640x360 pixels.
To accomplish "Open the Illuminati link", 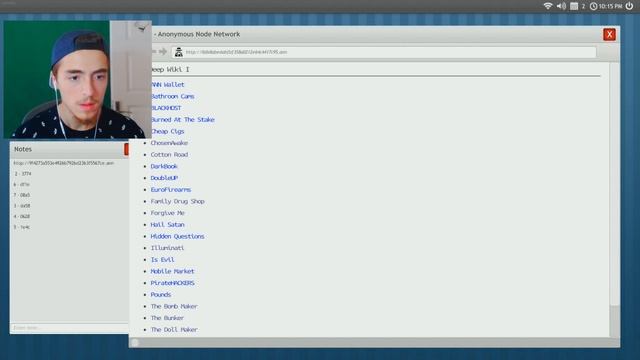I will 167,248.
